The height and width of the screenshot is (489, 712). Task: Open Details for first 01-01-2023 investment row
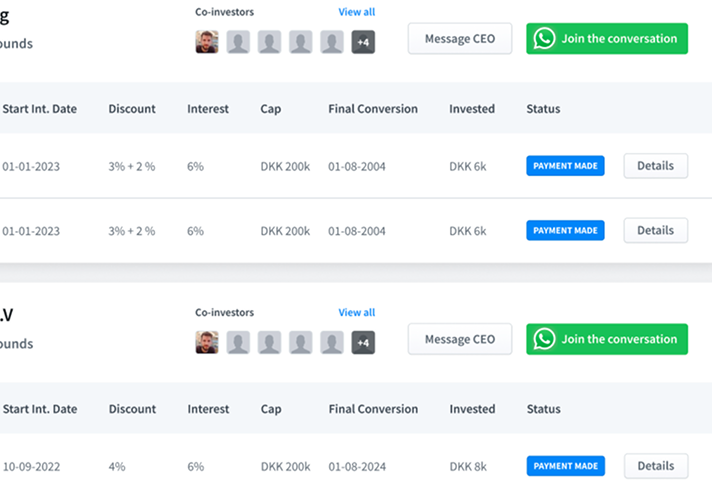[655, 166]
